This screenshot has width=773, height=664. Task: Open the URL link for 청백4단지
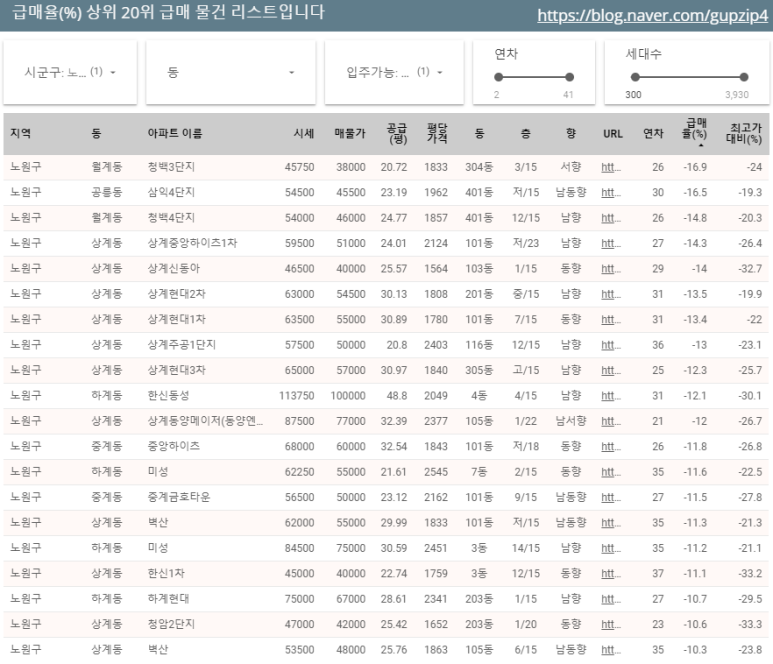611,218
